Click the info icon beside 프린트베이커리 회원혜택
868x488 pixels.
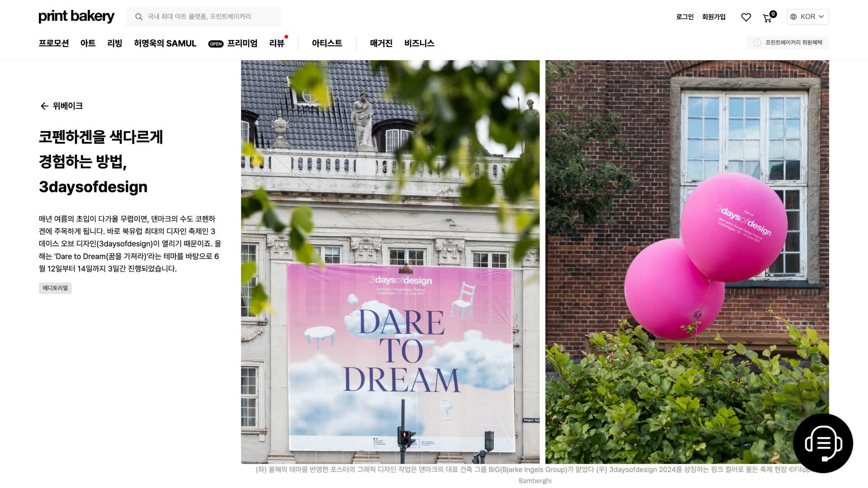tap(757, 42)
